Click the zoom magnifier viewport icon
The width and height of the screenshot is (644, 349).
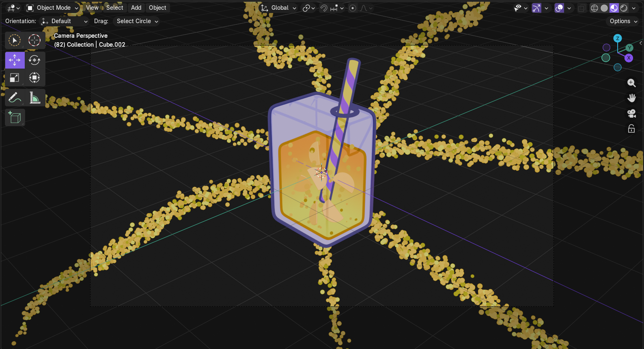631,83
